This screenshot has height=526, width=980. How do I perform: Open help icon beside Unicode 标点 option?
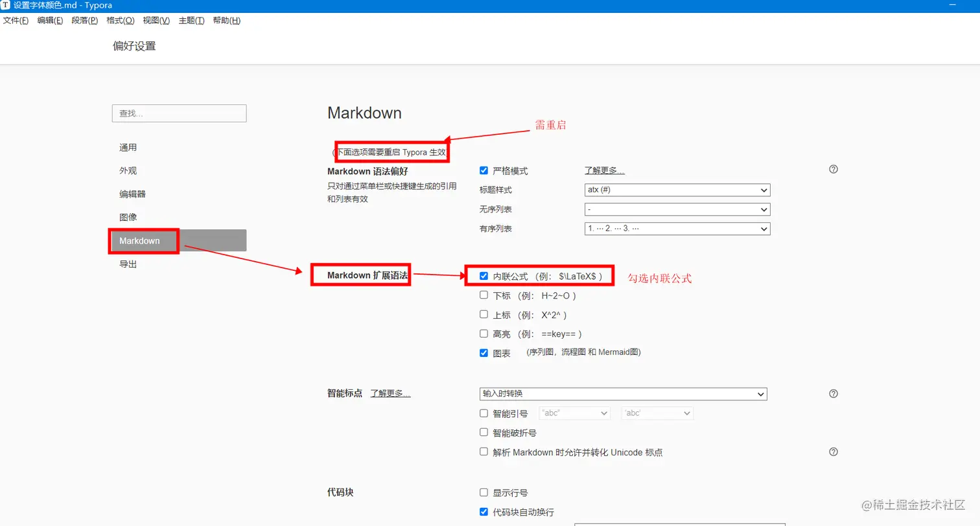click(834, 452)
